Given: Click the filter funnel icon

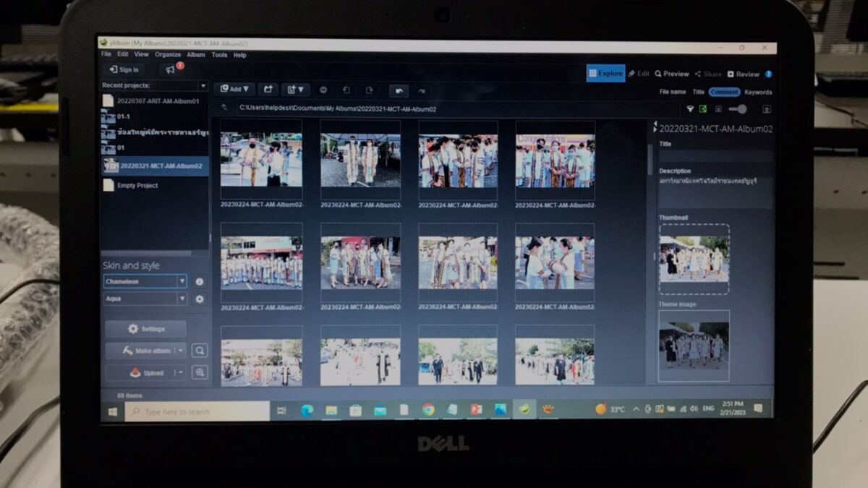Looking at the screenshot, I should tap(690, 108).
